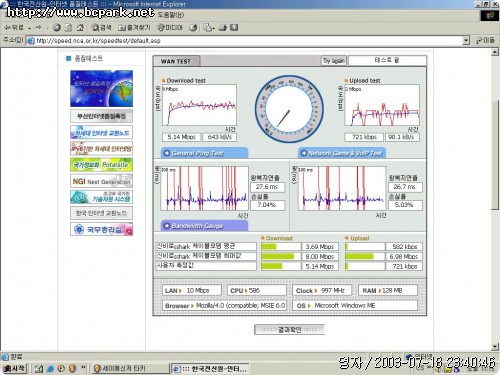Click the 90.1 kB/s upload value
Viewport: 500px width, 375px height.
[x=402, y=137]
